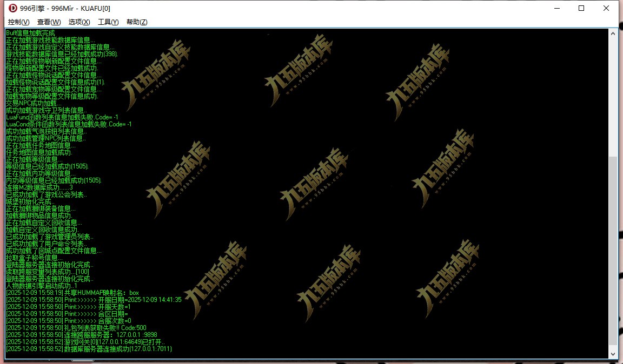The image size is (623, 364).
Task: Open the 工具(Y) menu
Action: click(x=108, y=22)
